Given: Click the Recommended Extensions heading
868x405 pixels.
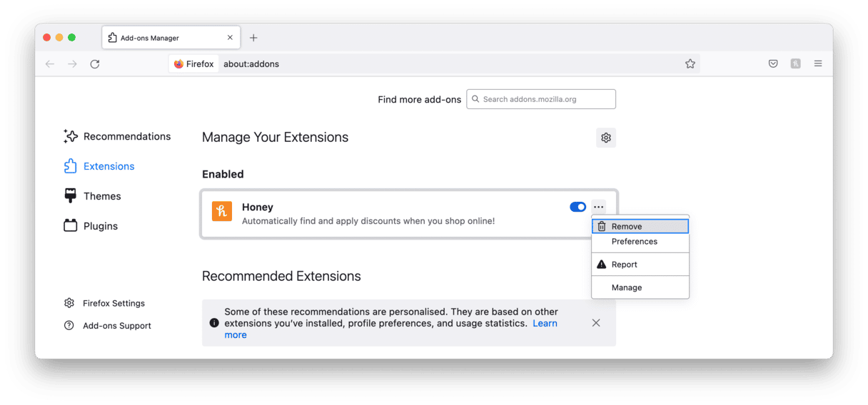Looking at the screenshot, I should click(281, 276).
